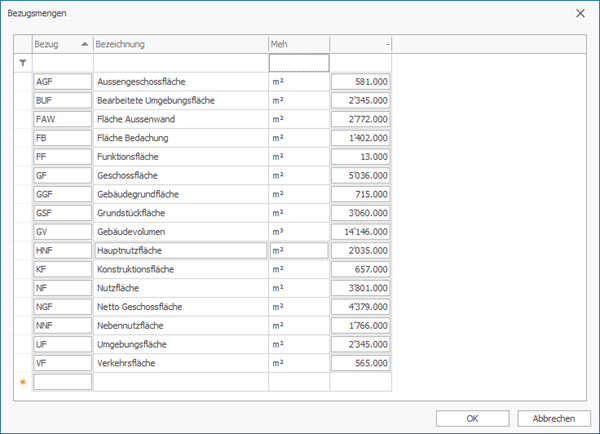Viewport: 600px width, 434px height.
Task: Click the orange new-row asterisk icon
Action: pos(23,382)
